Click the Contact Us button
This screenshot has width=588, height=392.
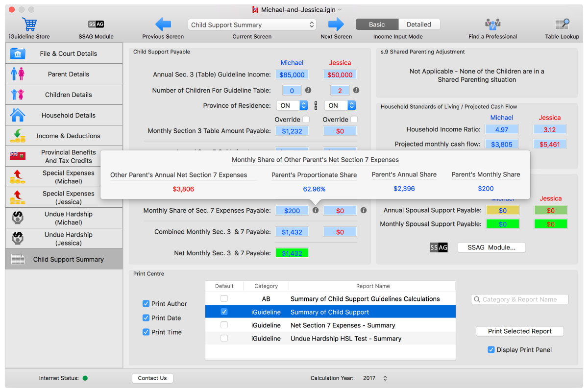pos(152,378)
